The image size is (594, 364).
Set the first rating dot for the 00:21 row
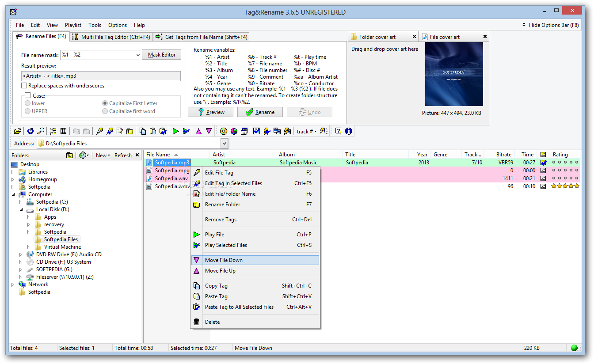coord(554,178)
